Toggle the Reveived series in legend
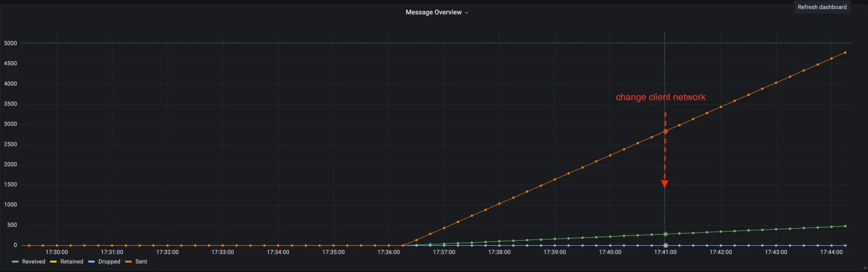Image resolution: width=868 pixels, height=272 pixels. tap(34, 262)
